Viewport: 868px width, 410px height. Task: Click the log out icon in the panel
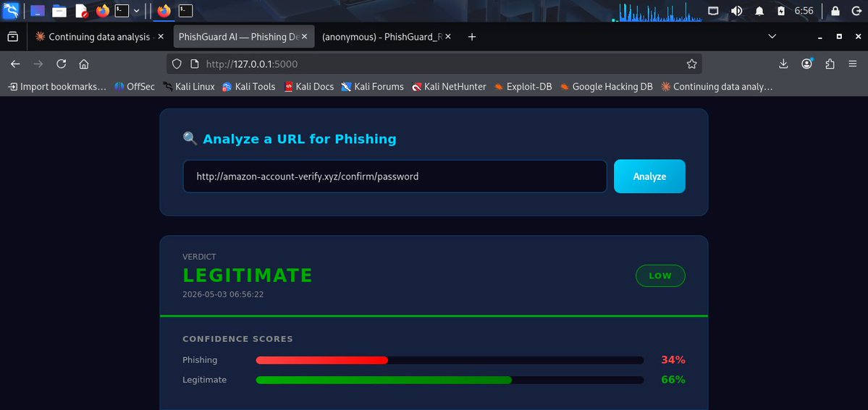tap(856, 11)
